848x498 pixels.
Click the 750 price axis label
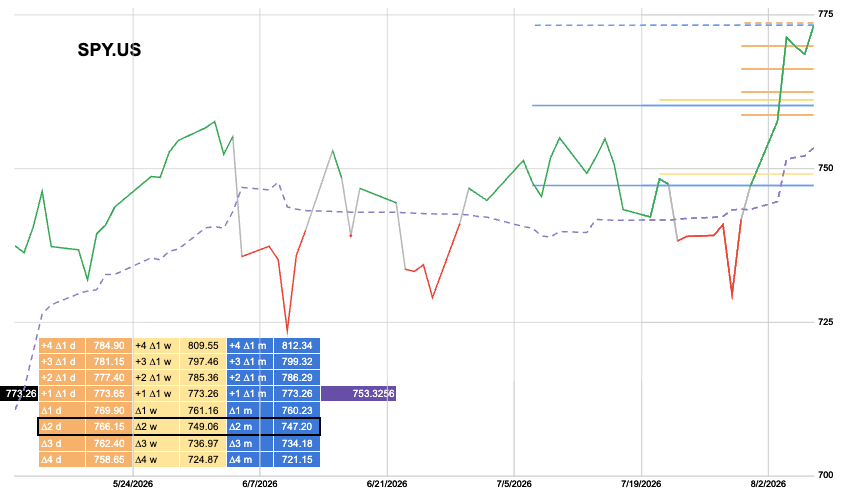click(x=825, y=168)
